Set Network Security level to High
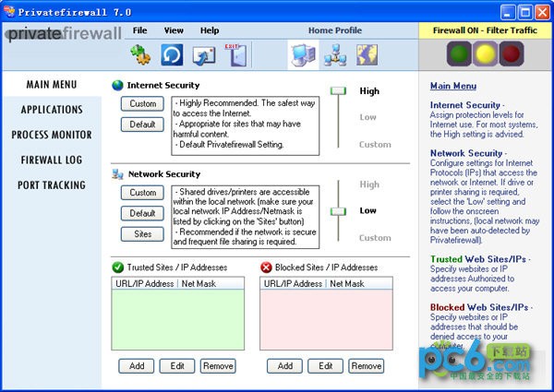 (369, 184)
